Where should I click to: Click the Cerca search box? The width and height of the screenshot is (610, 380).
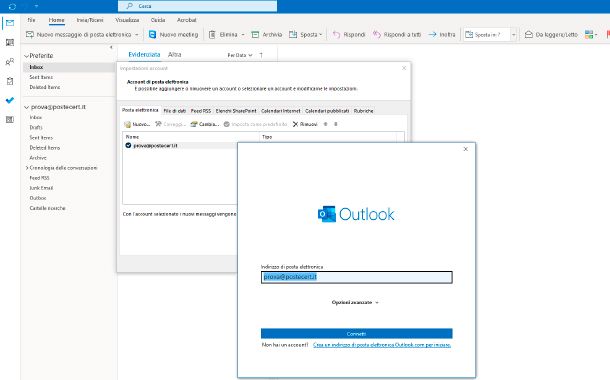pyautogui.click(x=198, y=6)
